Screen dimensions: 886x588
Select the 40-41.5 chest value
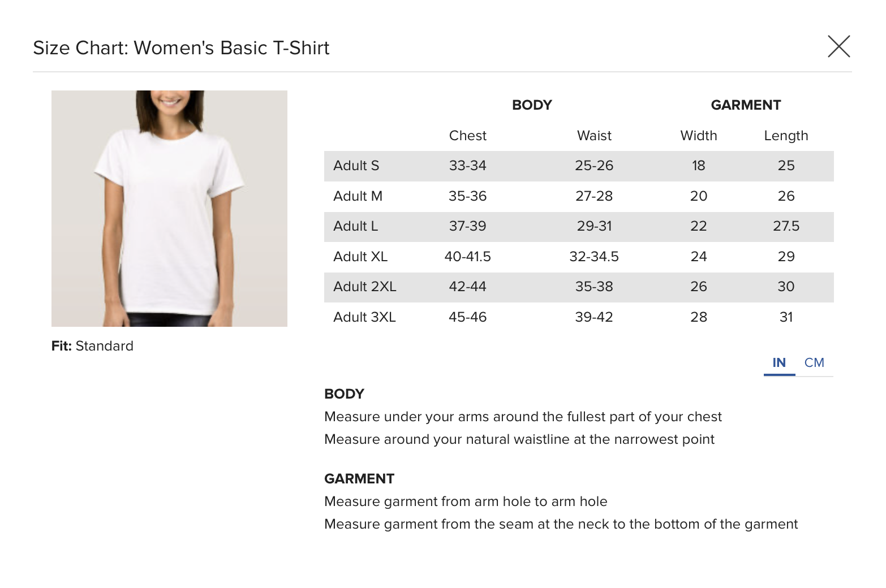pos(467,257)
